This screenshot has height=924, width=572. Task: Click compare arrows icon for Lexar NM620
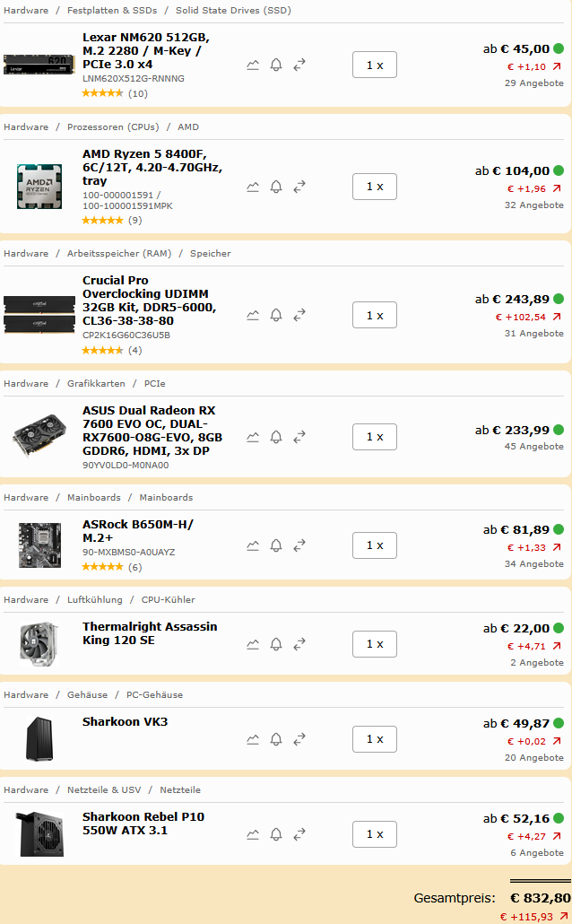click(x=299, y=65)
